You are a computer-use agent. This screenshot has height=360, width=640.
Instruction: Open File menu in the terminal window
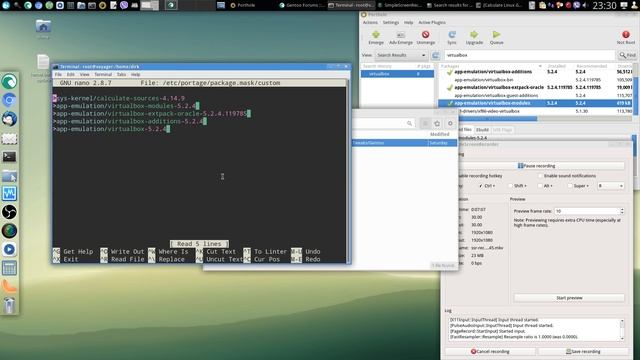pos(58,75)
